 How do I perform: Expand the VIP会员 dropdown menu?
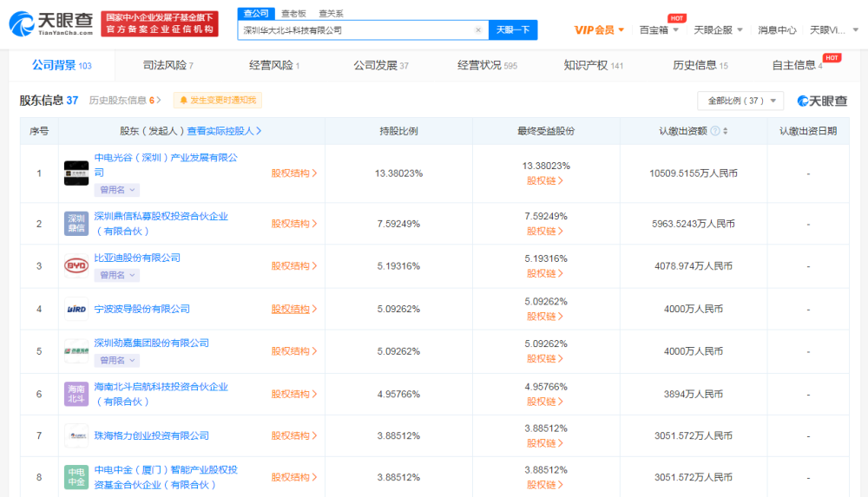(600, 30)
